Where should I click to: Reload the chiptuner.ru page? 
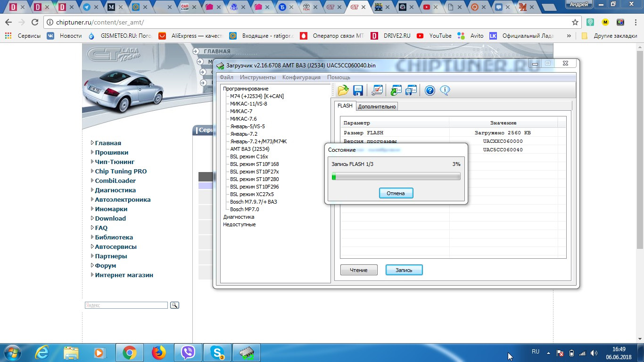(x=34, y=22)
